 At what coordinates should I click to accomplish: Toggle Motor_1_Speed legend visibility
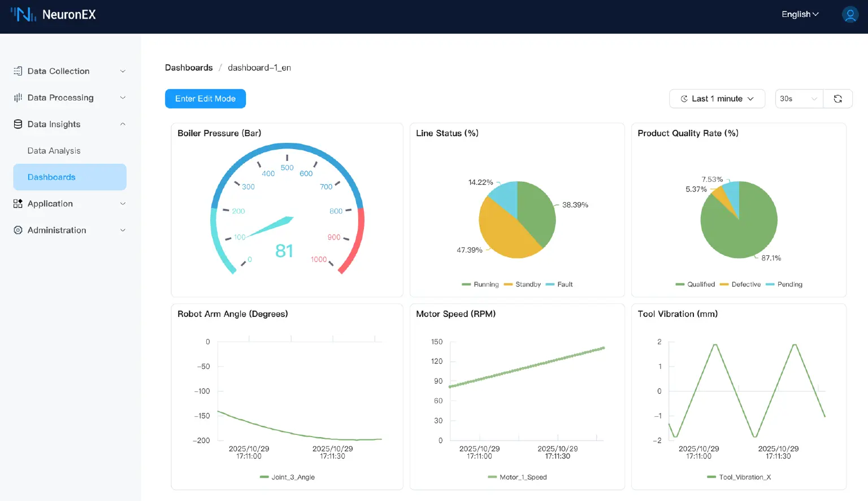[518, 477]
